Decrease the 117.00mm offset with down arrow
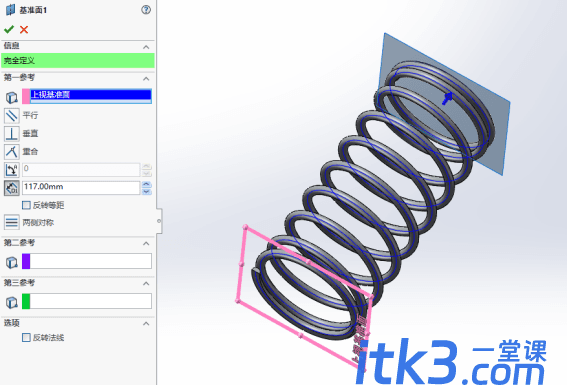The width and height of the screenshot is (567, 386). tap(146, 191)
